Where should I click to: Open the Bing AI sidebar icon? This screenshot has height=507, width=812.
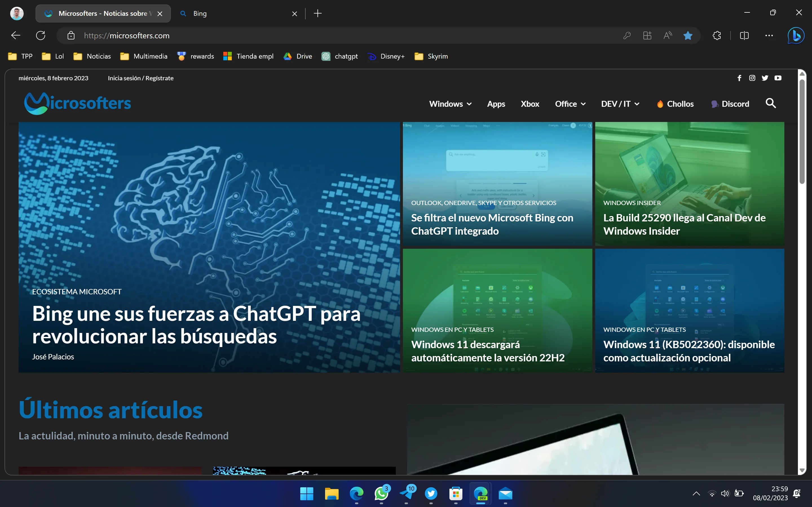tap(796, 35)
